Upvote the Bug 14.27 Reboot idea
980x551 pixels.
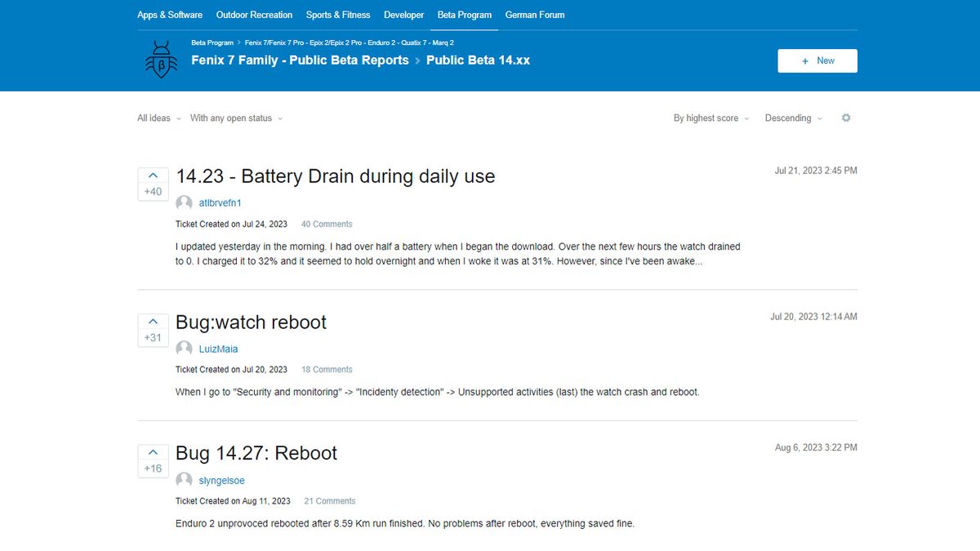pyautogui.click(x=153, y=451)
